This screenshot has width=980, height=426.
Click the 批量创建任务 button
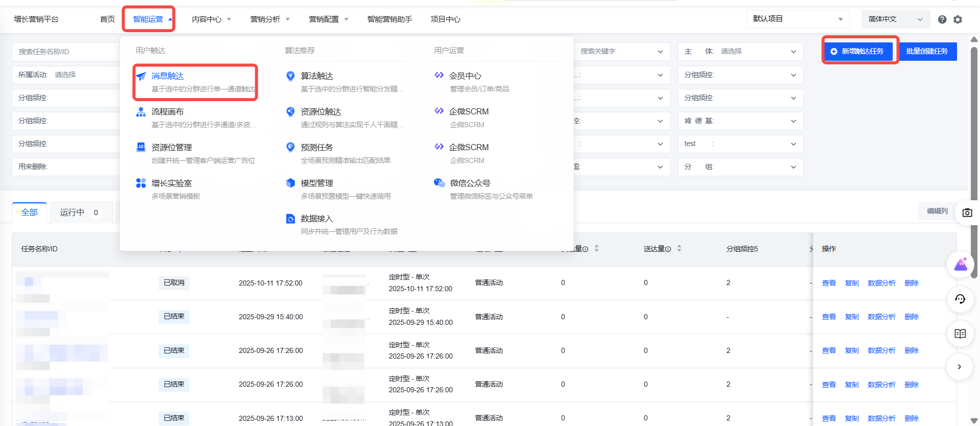point(927,51)
